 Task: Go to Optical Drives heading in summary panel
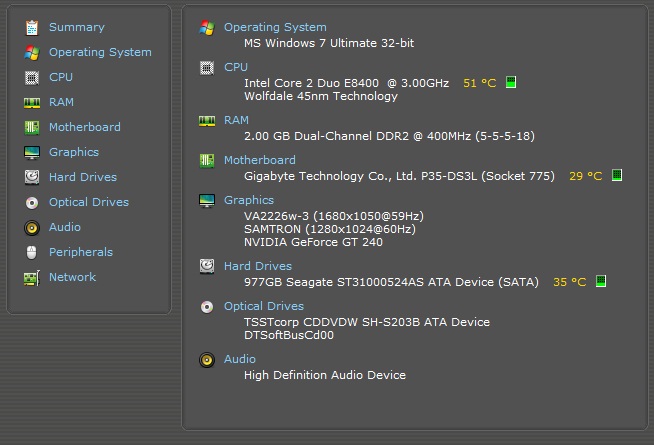click(264, 306)
